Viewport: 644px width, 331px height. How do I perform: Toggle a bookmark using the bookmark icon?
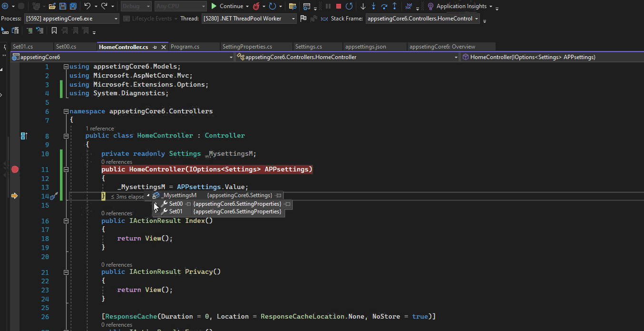point(54,30)
